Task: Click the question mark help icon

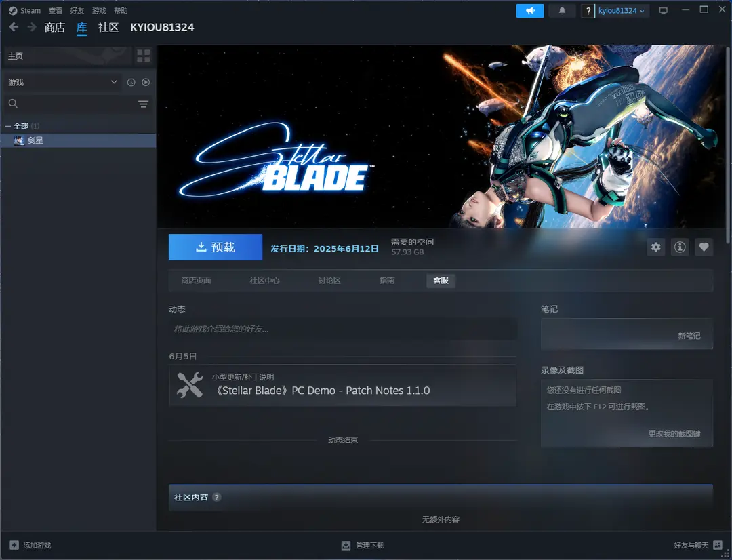Action: (588, 11)
